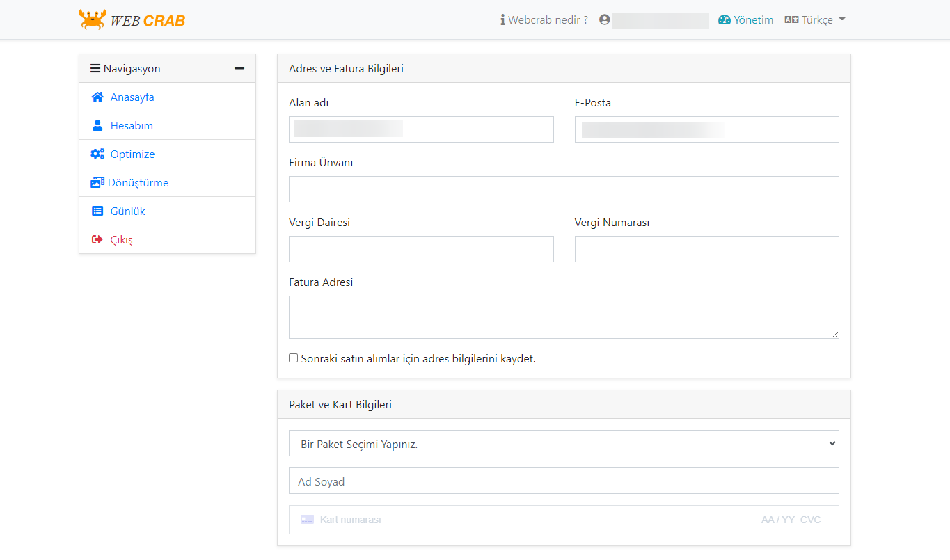Click the Optimize gears icon
950x560 pixels.
(97, 154)
